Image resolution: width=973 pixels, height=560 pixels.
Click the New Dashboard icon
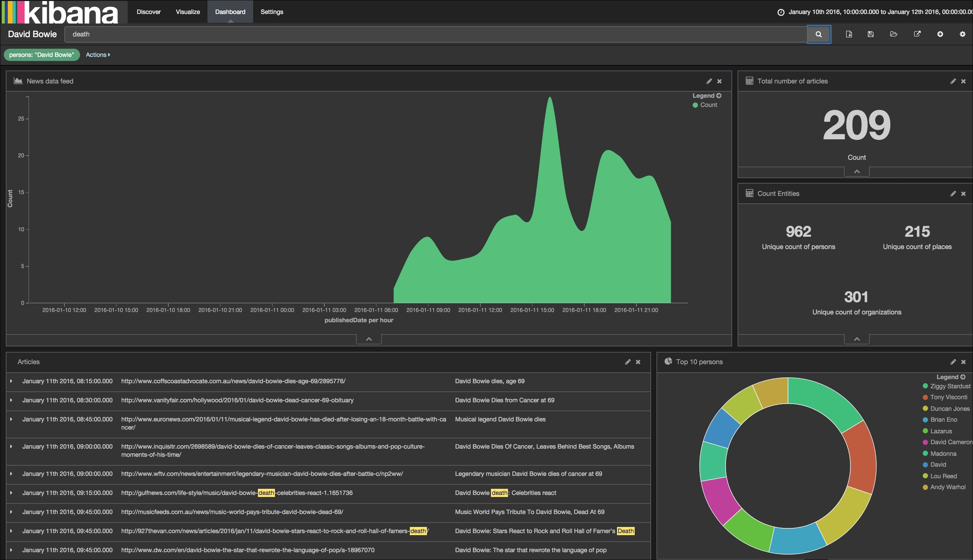coord(849,34)
